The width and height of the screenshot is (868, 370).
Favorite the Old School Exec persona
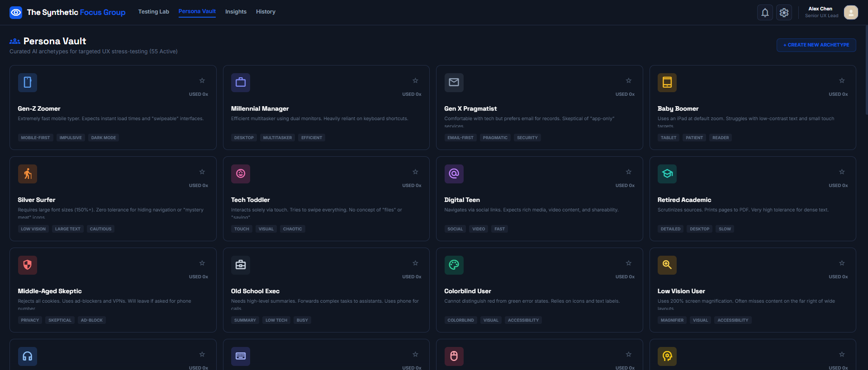[x=415, y=263]
